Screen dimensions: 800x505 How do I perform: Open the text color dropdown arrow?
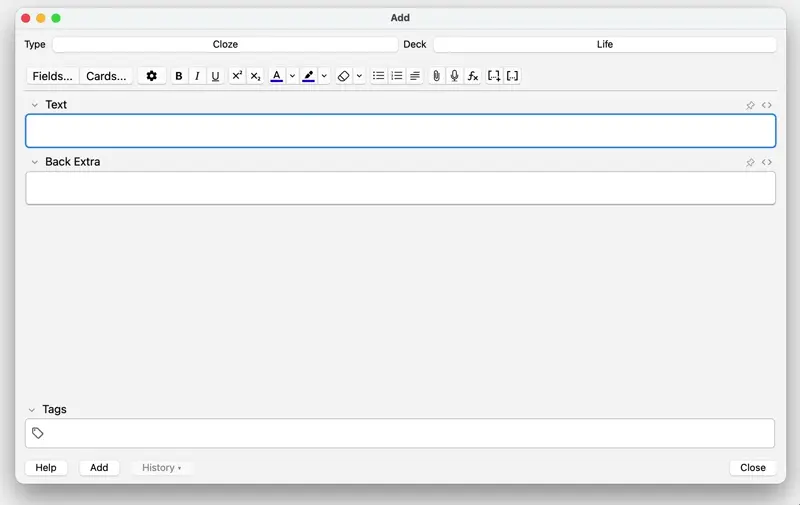292,76
